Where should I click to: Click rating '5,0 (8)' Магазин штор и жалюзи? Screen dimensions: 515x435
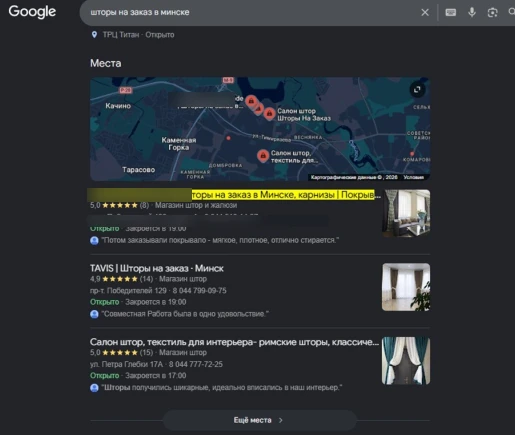click(x=119, y=205)
